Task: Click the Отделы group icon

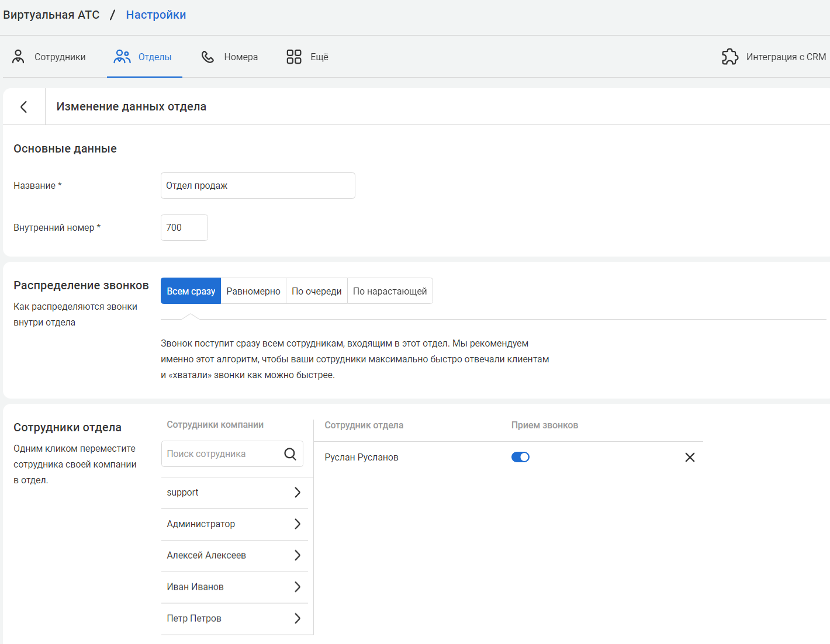Action: [x=122, y=57]
